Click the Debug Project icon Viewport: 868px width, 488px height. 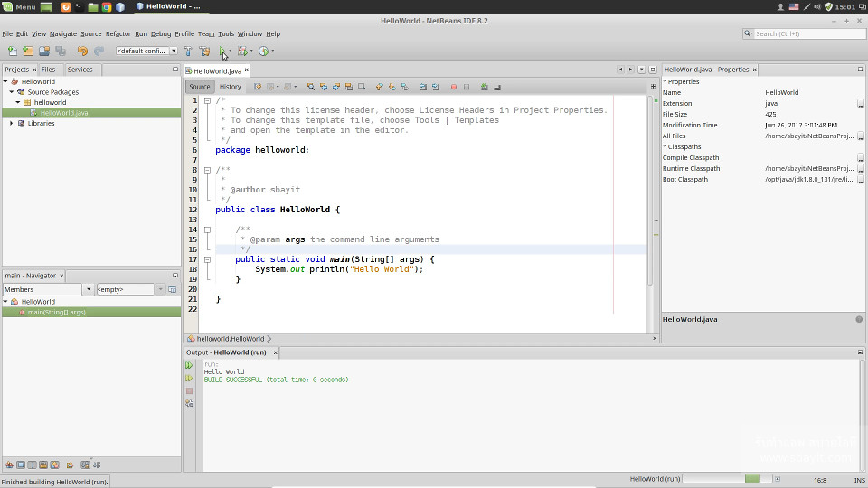(242, 51)
